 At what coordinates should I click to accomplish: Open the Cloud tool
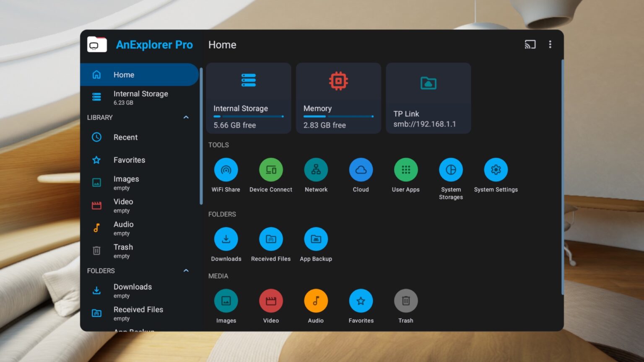tap(361, 170)
